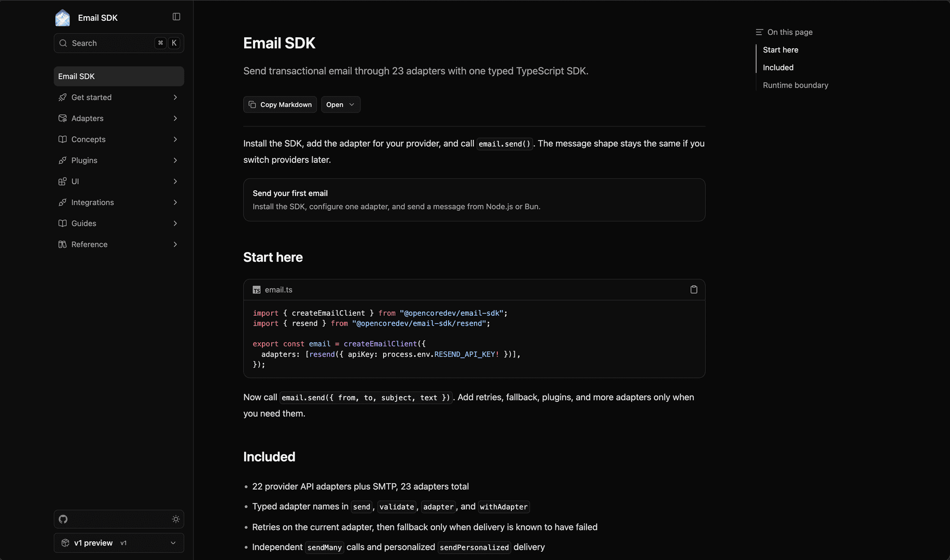Click the On this page list icon
Image resolution: width=950 pixels, height=560 pixels.
(x=759, y=32)
